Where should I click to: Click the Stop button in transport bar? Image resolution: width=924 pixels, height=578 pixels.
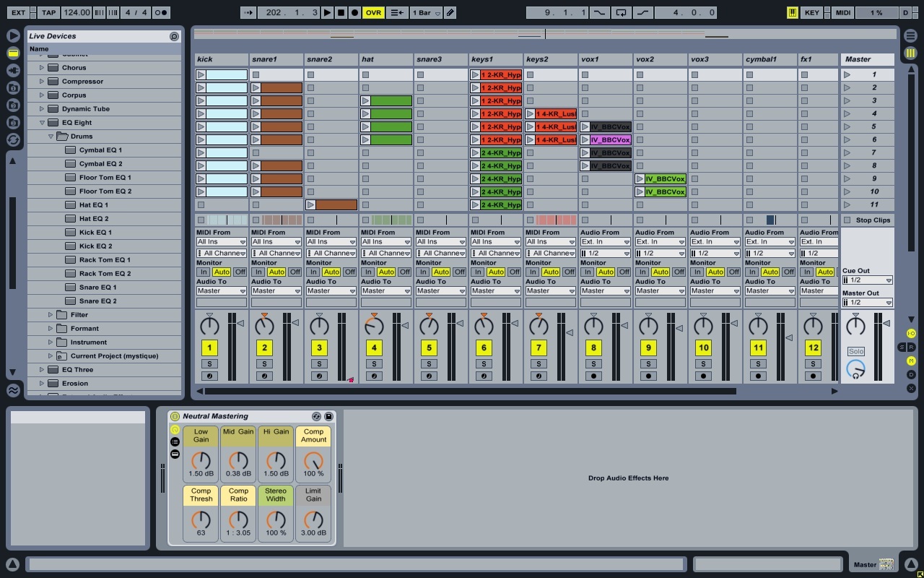coord(341,12)
